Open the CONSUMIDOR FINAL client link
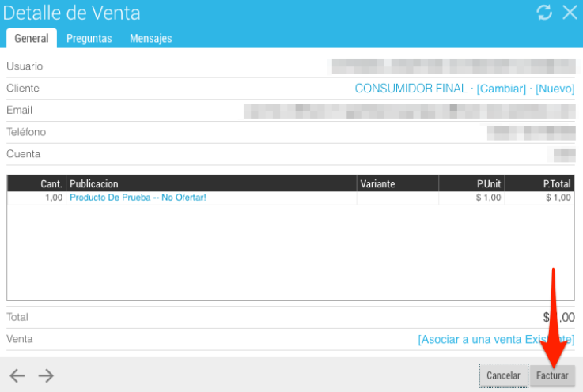The height and width of the screenshot is (392, 583). click(x=411, y=89)
